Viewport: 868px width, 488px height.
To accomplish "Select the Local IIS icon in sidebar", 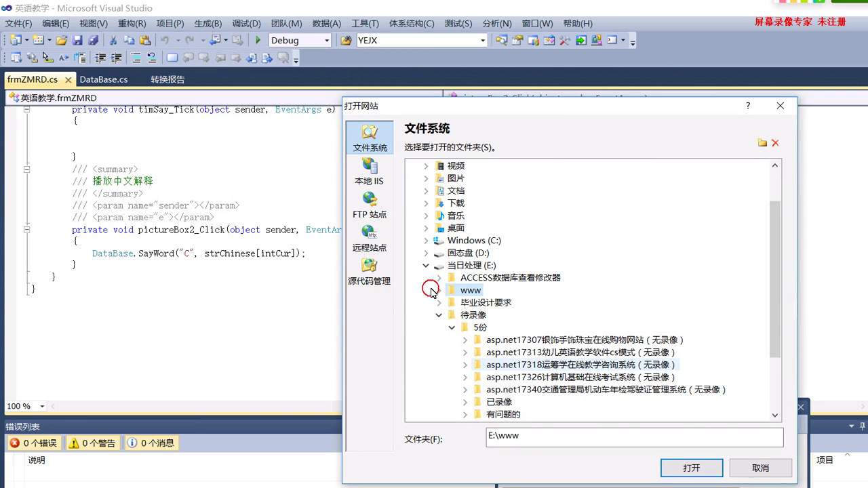I will 370,171.
